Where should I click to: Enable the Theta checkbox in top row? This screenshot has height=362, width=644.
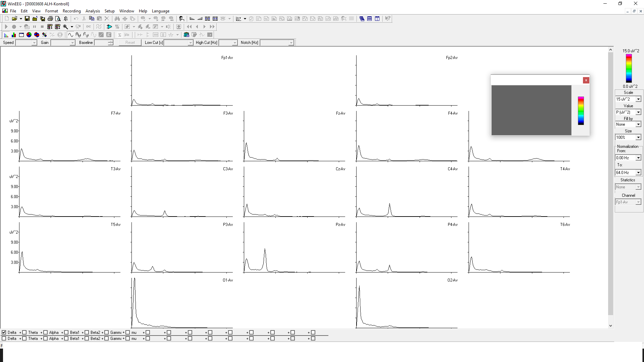(24, 333)
